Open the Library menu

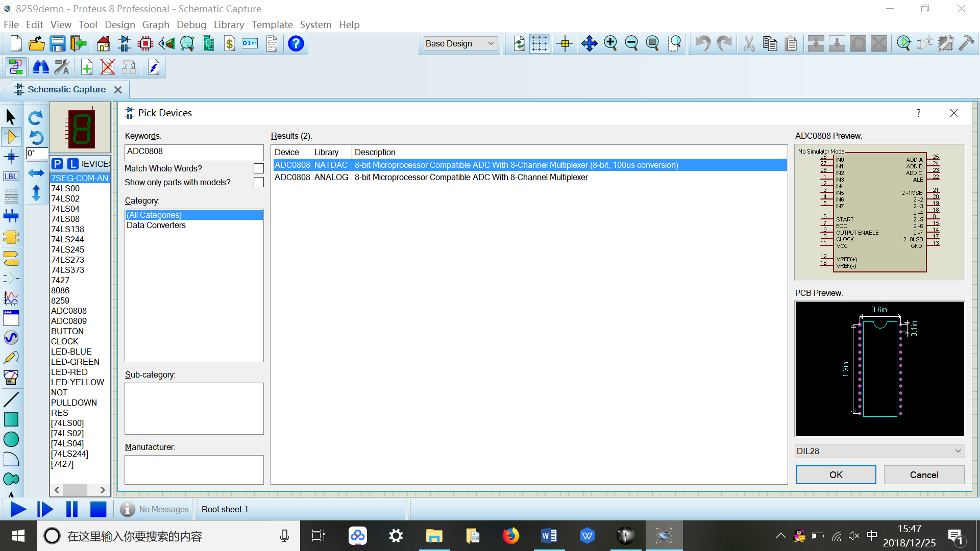click(229, 24)
